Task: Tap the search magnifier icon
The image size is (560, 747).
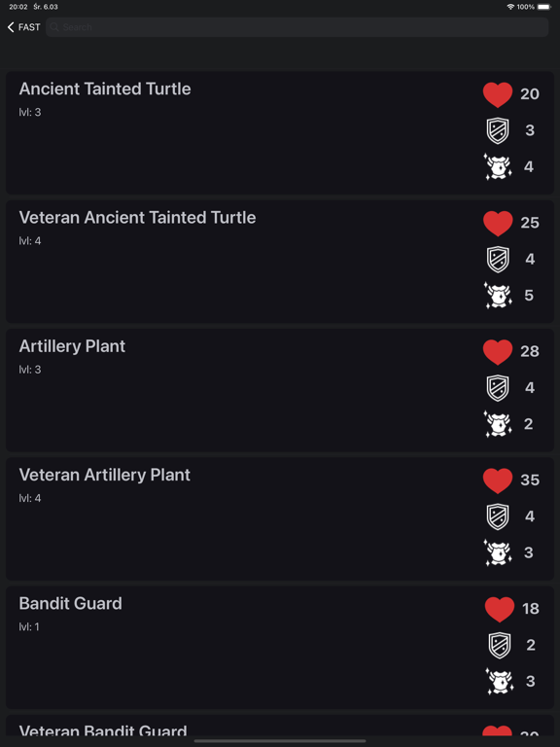Action: (54, 27)
